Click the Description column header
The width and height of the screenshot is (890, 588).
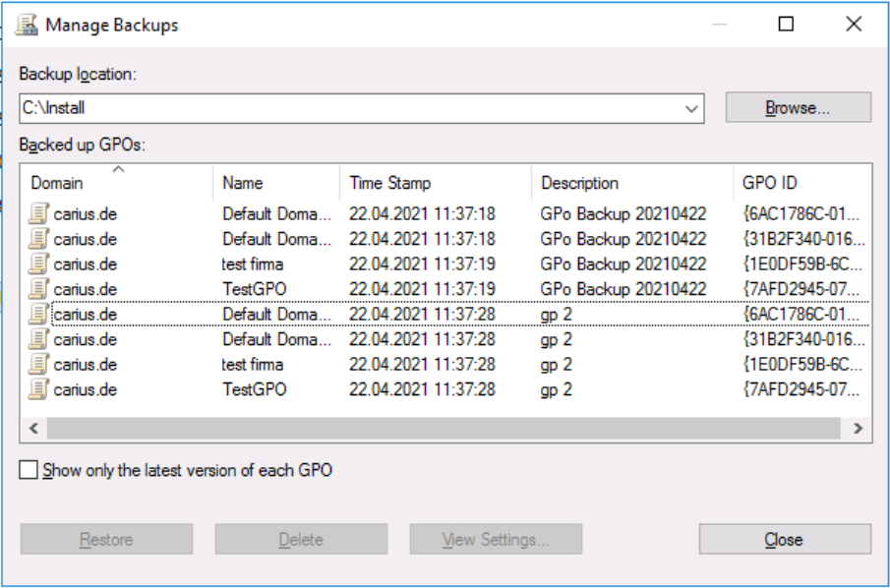[632, 183]
